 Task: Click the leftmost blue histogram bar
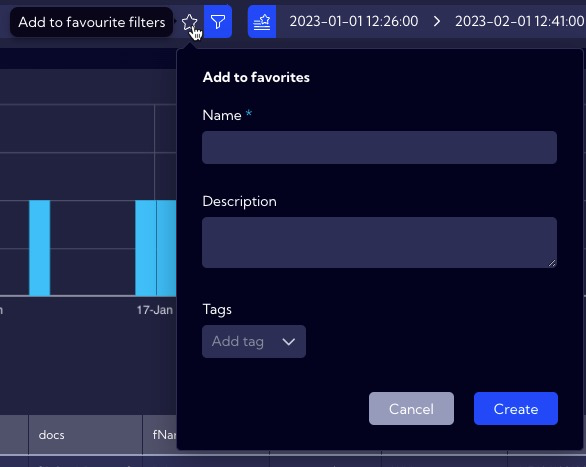click(x=40, y=248)
